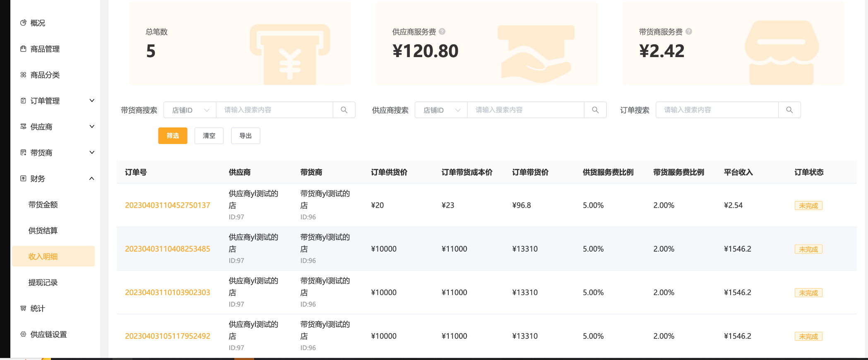
Task: Select 供货结算 in the finance menu
Action: (x=43, y=230)
